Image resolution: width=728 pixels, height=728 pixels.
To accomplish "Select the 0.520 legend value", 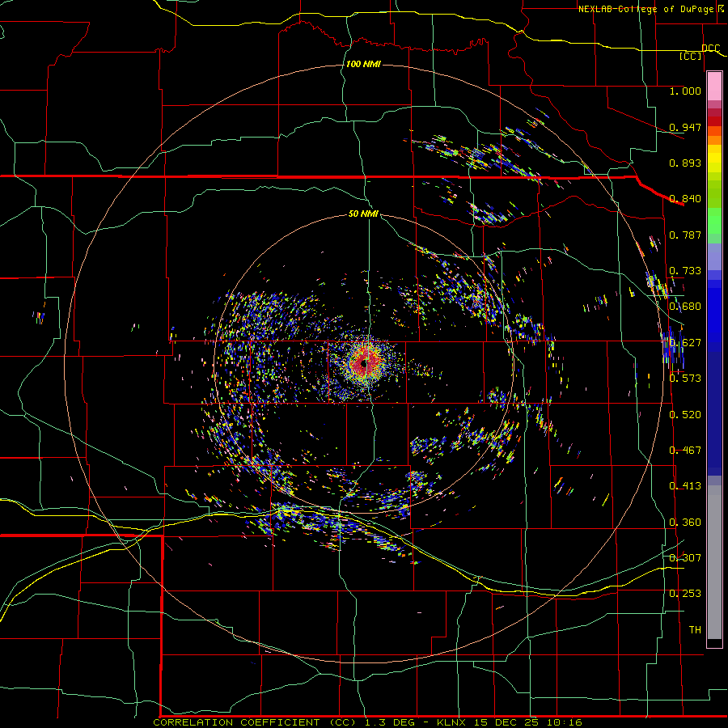I will (685, 415).
